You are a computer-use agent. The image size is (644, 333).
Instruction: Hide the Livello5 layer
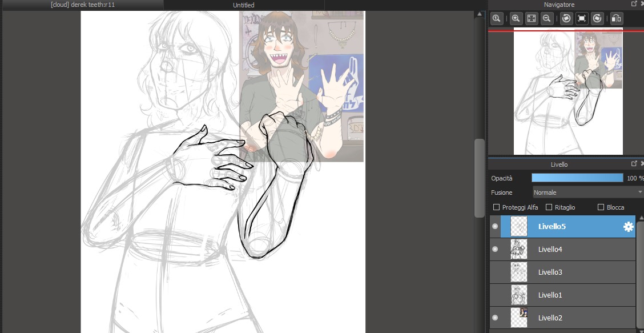pos(495,226)
